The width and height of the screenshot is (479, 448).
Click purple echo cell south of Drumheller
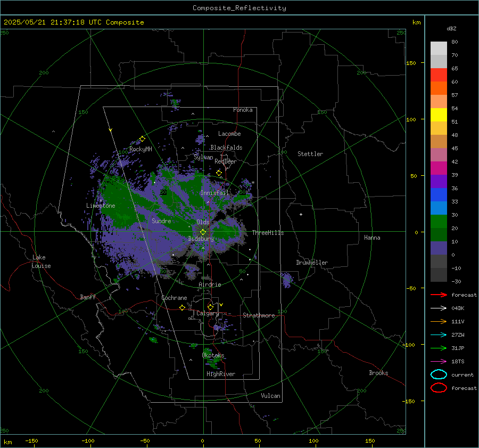click(286, 280)
